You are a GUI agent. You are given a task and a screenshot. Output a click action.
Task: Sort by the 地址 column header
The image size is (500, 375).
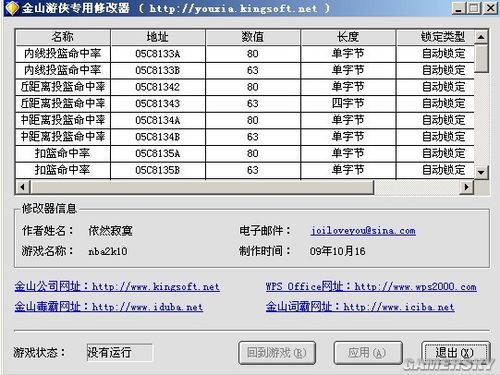pos(158,37)
